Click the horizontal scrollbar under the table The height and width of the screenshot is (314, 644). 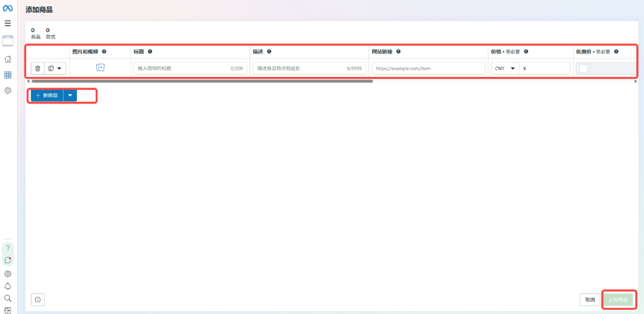point(202,81)
